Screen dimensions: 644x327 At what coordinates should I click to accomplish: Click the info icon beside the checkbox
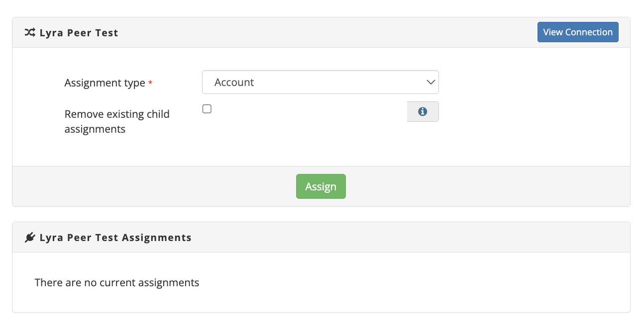(x=423, y=112)
